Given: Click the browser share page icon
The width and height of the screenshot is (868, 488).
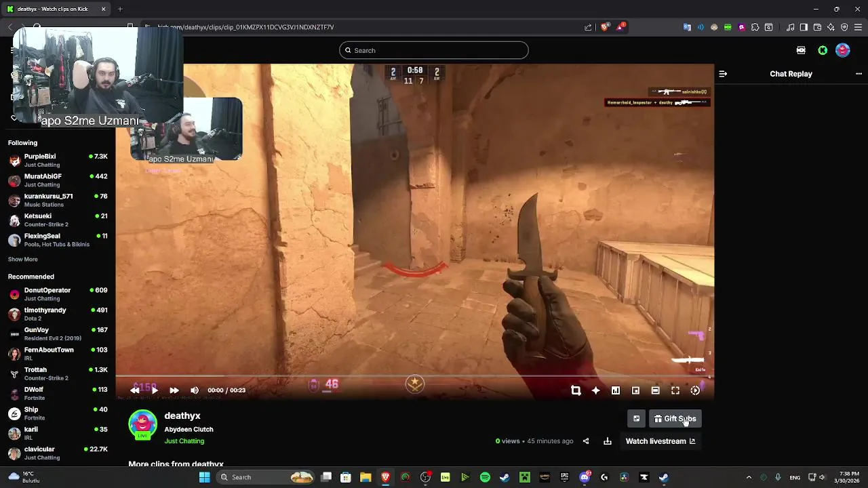Looking at the screenshot, I should pos(588,27).
